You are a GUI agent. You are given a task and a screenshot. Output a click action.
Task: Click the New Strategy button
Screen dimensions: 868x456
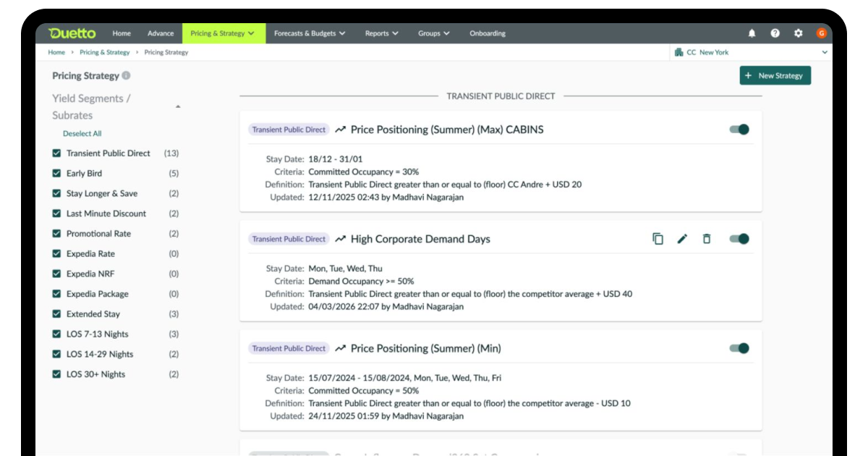click(775, 75)
